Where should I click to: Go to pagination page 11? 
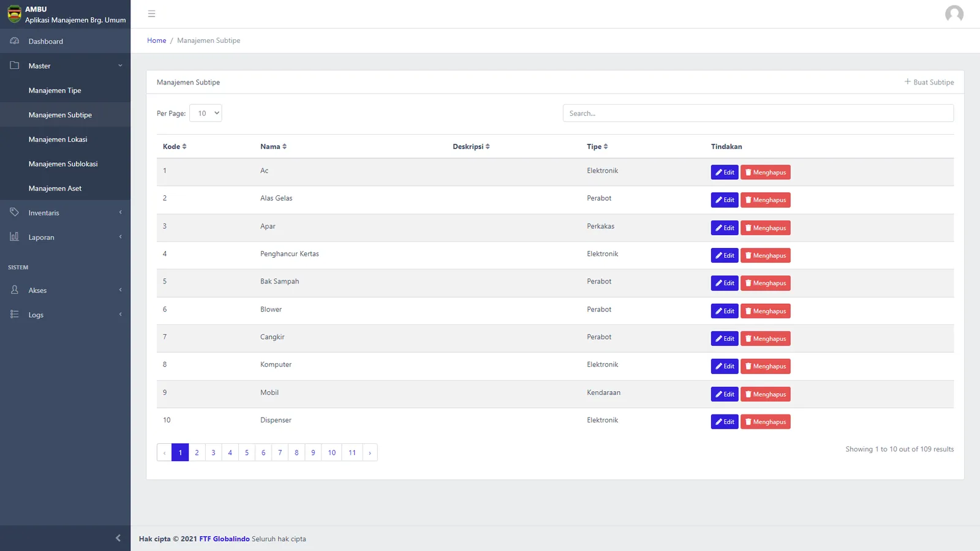[x=352, y=452]
